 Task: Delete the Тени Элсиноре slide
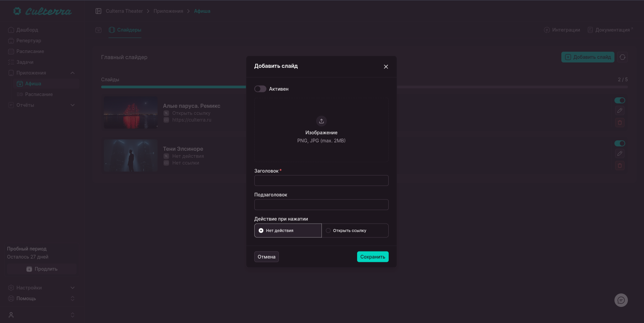point(619,166)
